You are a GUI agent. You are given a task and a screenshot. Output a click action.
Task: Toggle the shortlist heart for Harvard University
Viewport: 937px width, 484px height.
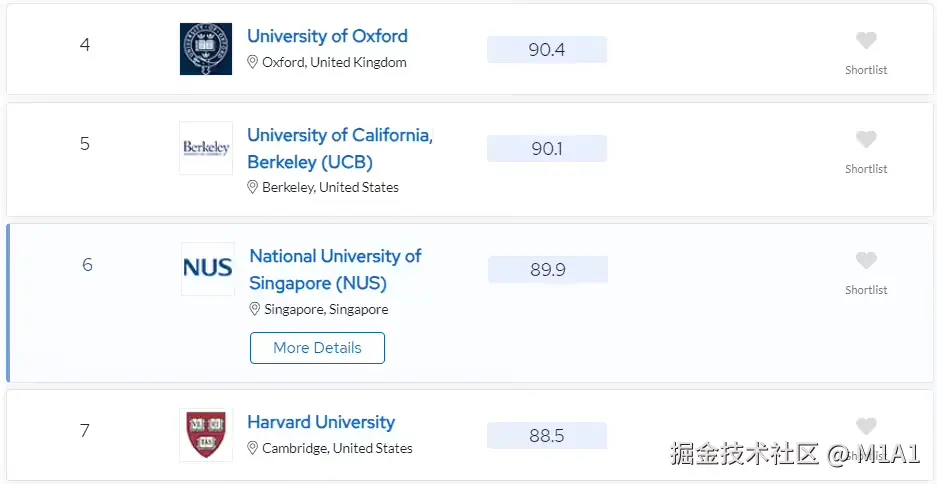[866, 427]
